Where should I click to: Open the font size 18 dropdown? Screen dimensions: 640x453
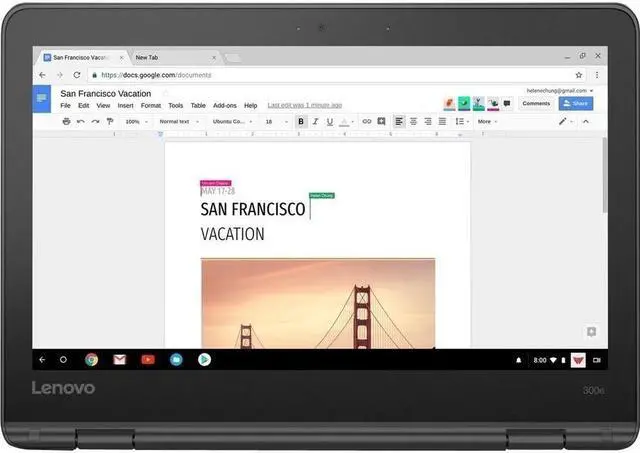coord(277,122)
